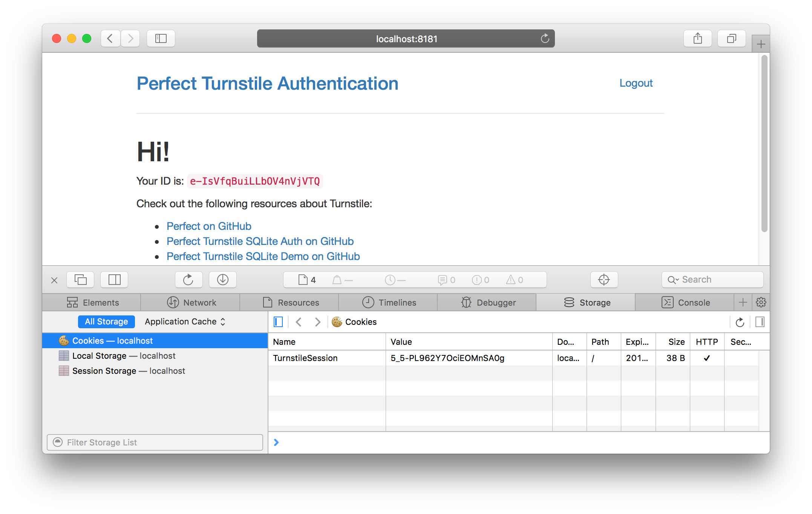Image resolution: width=812 pixels, height=514 pixels.
Task: Click inside the Filter Storage List field
Action: [155, 442]
